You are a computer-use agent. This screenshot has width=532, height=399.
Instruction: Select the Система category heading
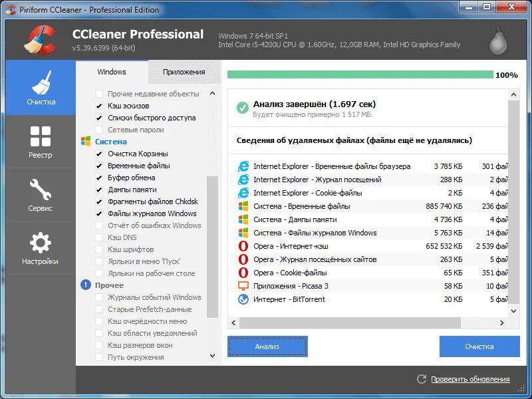tap(110, 142)
